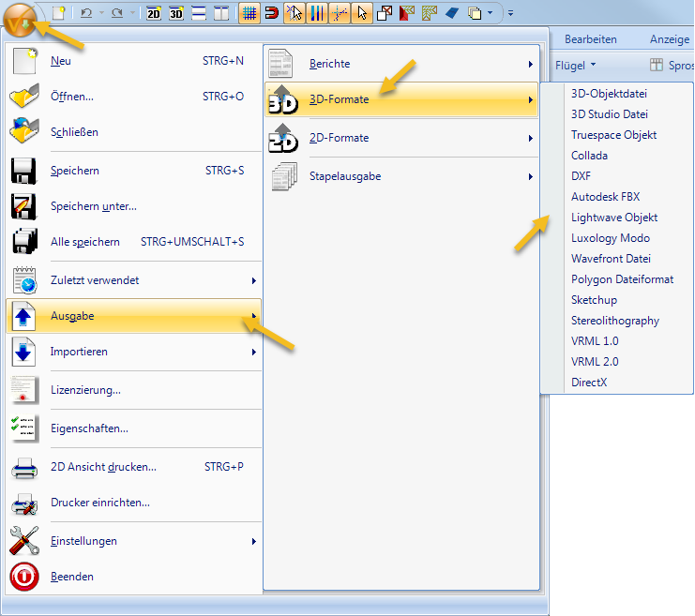The height and width of the screenshot is (616, 695).
Task: Toggle the red magnet snap button
Action: tap(271, 13)
